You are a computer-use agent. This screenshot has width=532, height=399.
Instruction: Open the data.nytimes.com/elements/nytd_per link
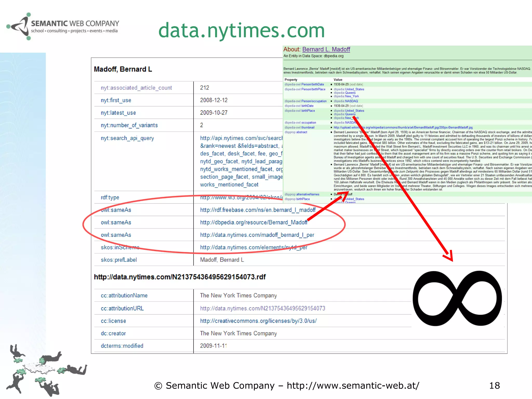[254, 247]
